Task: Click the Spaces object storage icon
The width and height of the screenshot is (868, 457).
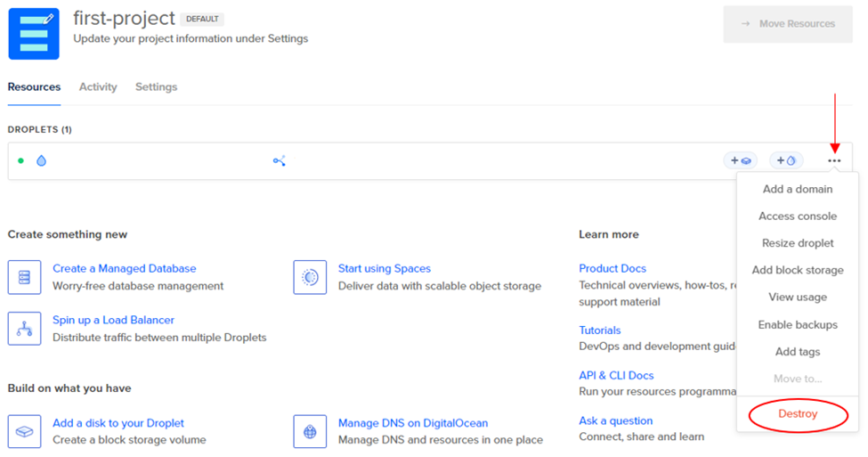Action: tap(310, 277)
